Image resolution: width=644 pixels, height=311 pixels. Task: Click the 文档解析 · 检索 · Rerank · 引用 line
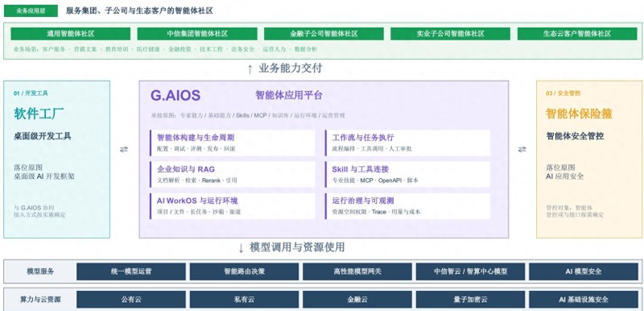(197, 180)
